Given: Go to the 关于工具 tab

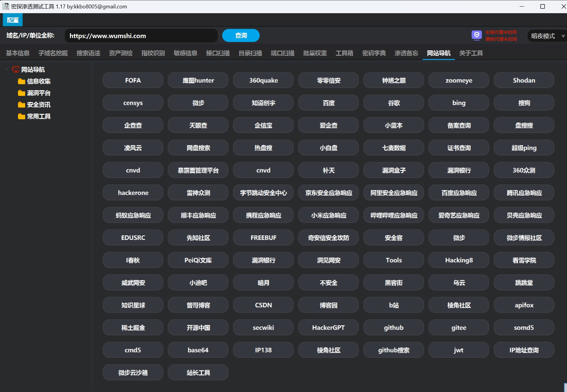Looking at the screenshot, I should click(x=471, y=53).
